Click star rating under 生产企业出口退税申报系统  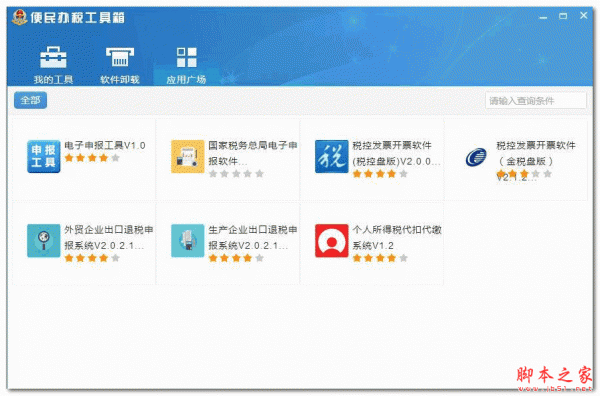pos(236,258)
